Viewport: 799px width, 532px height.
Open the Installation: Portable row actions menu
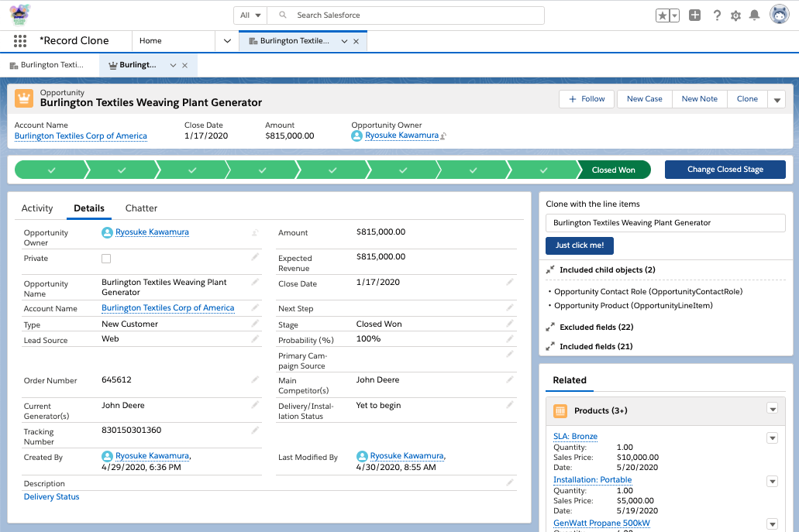[773, 482]
